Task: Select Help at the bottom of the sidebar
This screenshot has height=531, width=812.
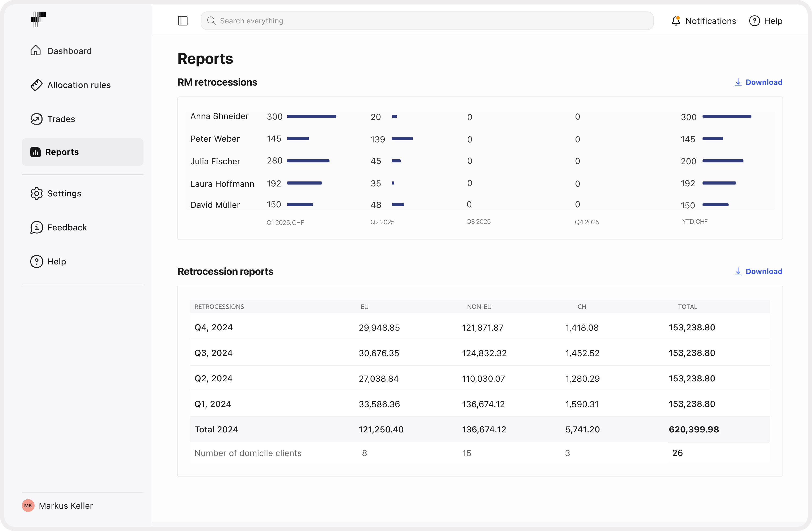Action: tap(36, 261)
